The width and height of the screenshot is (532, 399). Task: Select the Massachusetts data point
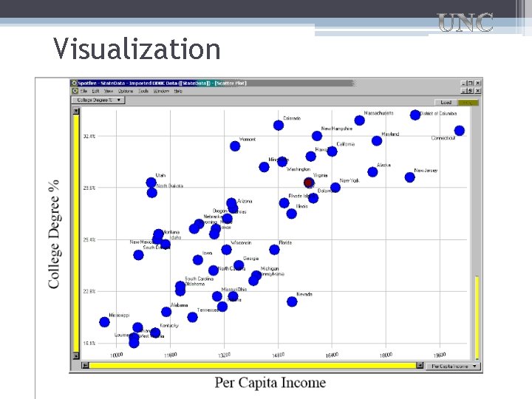click(x=359, y=120)
